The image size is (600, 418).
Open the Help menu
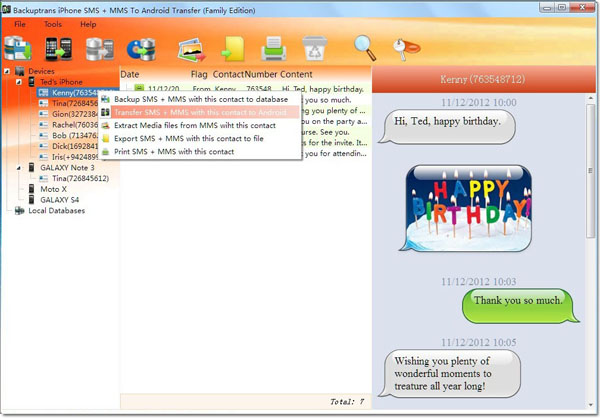(x=88, y=24)
